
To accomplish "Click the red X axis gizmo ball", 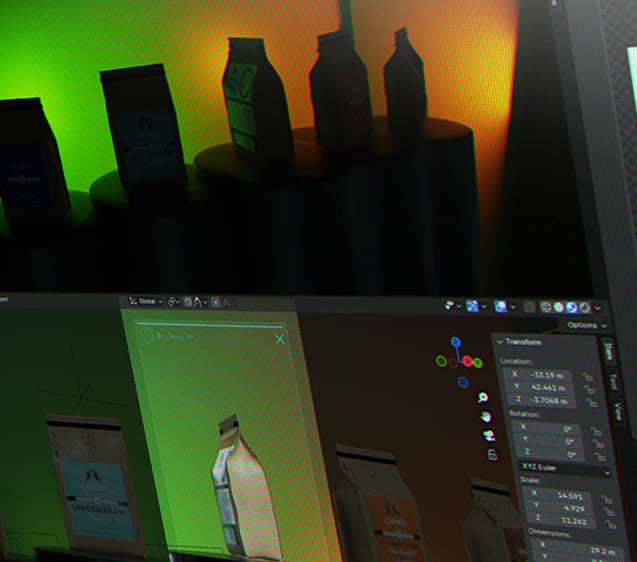I will (468, 361).
